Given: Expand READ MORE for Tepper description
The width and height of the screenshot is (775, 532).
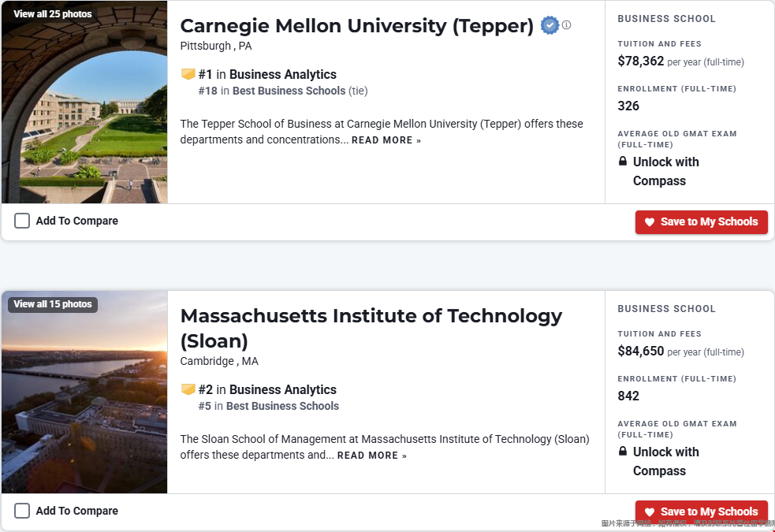Looking at the screenshot, I should tap(386, 140).
